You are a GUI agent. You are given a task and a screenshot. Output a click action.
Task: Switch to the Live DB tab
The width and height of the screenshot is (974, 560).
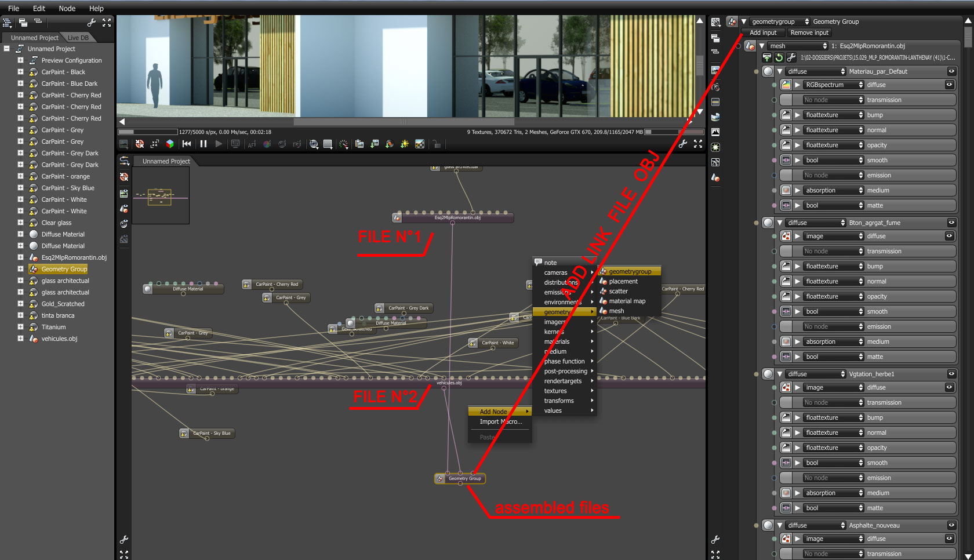pyautogui.click(x=78, y=38)
